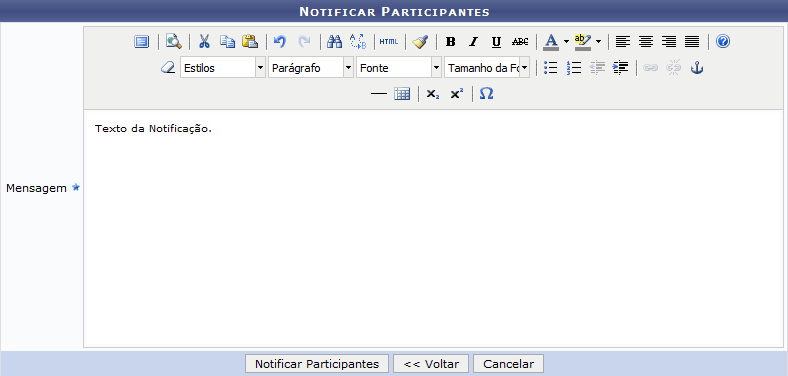The image size is (788, 376).
Task: Decrease indent with the outdent icon
Action: 597,68
